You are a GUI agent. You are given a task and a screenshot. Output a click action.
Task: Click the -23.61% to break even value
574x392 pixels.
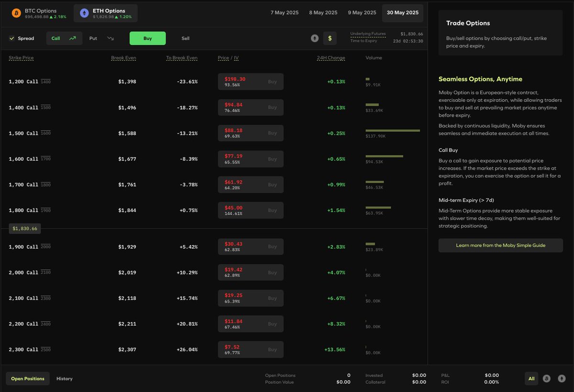click(x=186, y=82)
